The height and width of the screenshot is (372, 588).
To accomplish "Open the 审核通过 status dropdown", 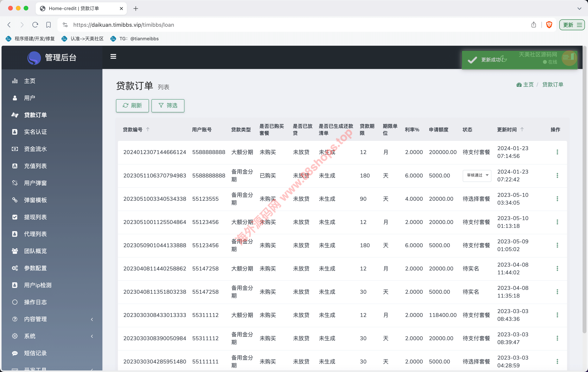I will 477,175.
